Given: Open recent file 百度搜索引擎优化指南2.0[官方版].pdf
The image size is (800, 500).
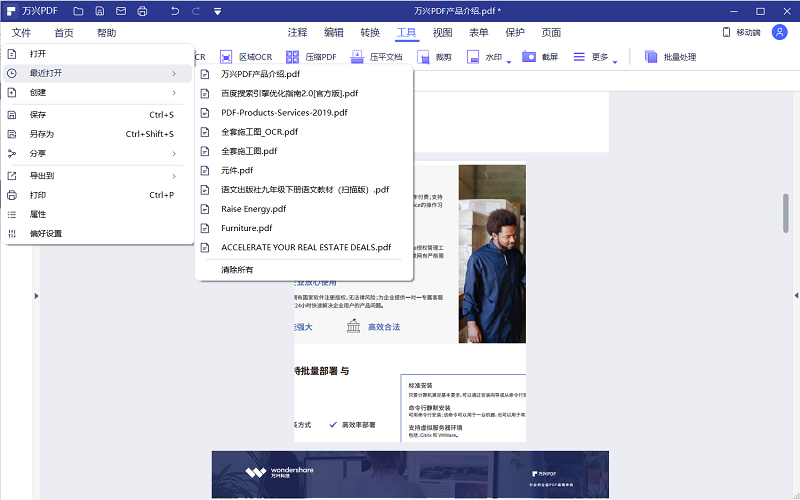Looking at the screenshot, I should click(x=304, y=93).
